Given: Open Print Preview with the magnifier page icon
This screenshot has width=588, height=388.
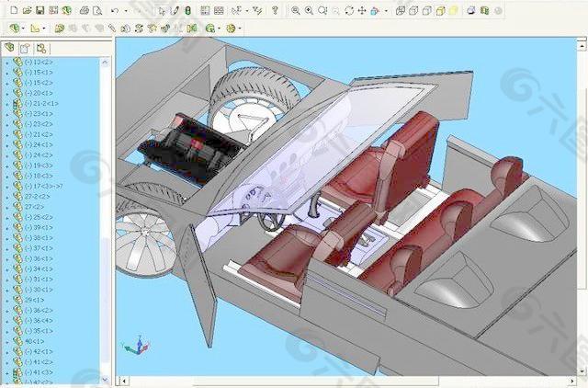Looking at the screenshot, I should pos(97,10).
